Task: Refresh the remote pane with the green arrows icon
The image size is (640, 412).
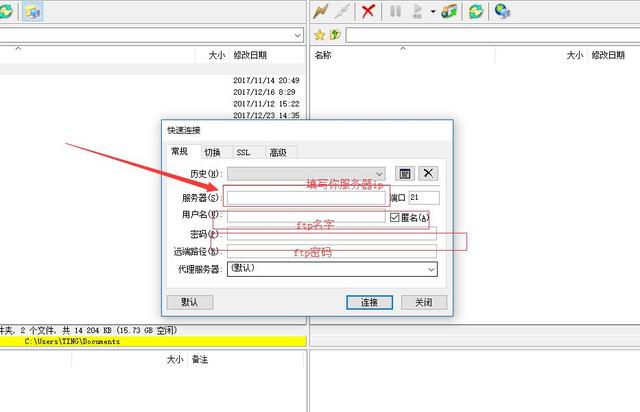Action: click(476, 11)
